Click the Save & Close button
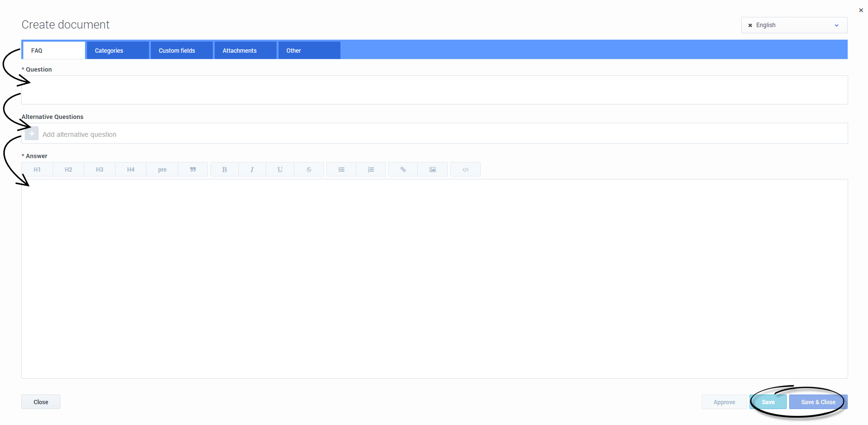This screenshot has width=868, height=425. click(x=818, y=402)
